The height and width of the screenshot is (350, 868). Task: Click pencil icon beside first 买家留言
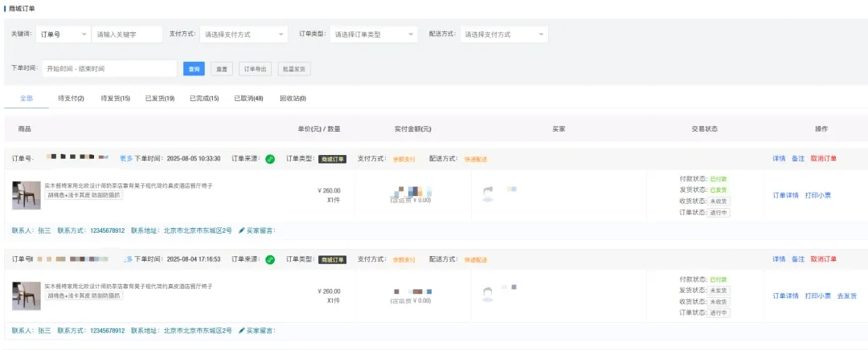pyautogui.click(x=242, y=230)
